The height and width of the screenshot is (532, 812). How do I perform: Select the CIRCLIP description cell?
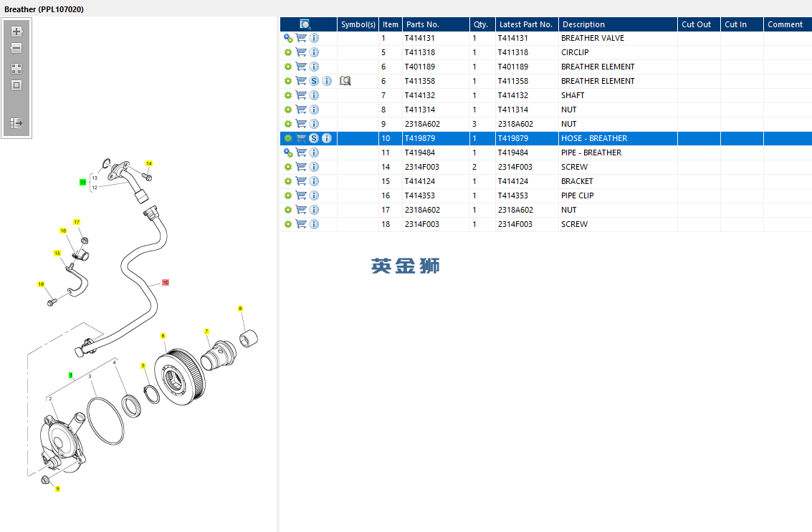click(x=618, y=52)
